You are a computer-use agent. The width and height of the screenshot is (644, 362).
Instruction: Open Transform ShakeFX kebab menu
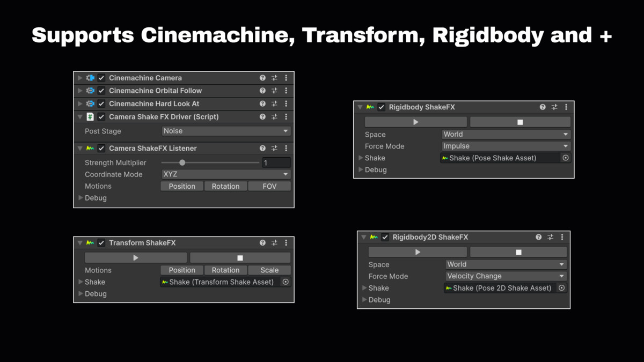pyautogui.click(x=286, y=243)
